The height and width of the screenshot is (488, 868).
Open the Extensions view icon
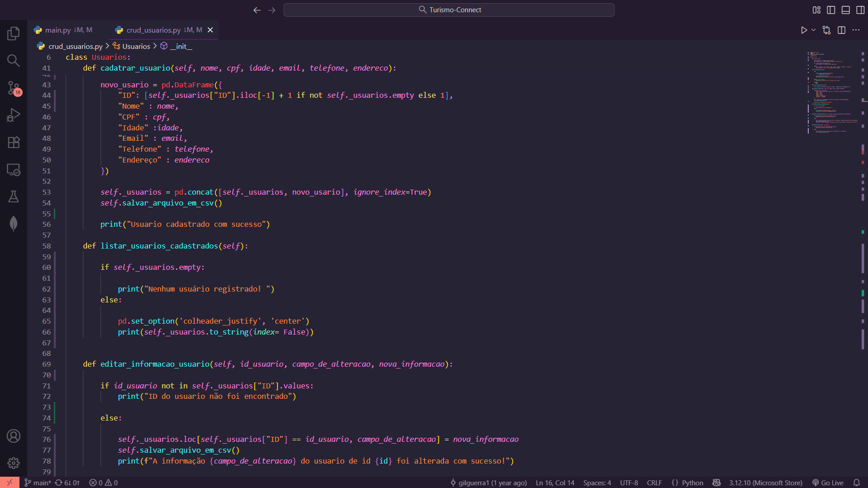(x=14, y=143)
